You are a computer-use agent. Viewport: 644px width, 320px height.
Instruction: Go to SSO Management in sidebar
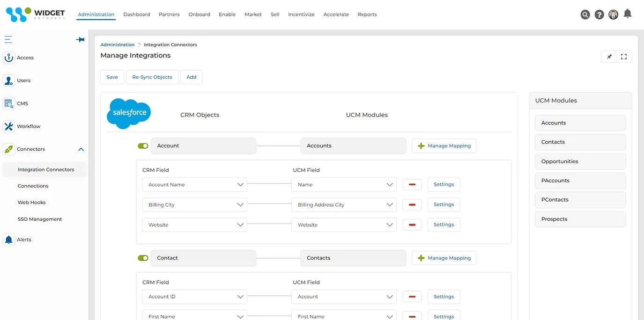40,219
